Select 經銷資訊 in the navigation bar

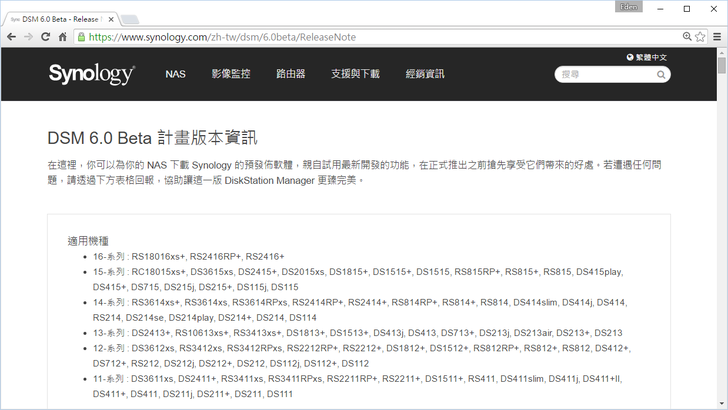click(425, 74)
